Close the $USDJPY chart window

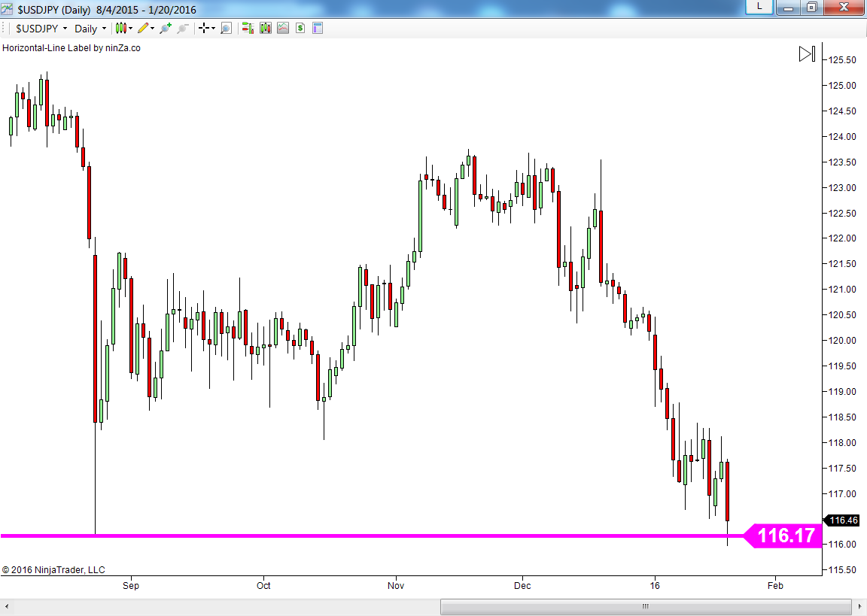[844, 8]
